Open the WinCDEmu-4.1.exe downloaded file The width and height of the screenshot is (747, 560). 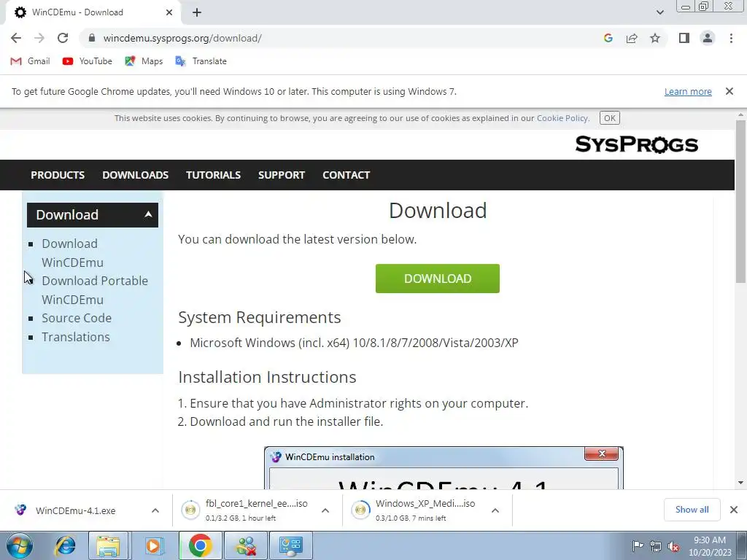pyautogui.click(x=76, y=510)
